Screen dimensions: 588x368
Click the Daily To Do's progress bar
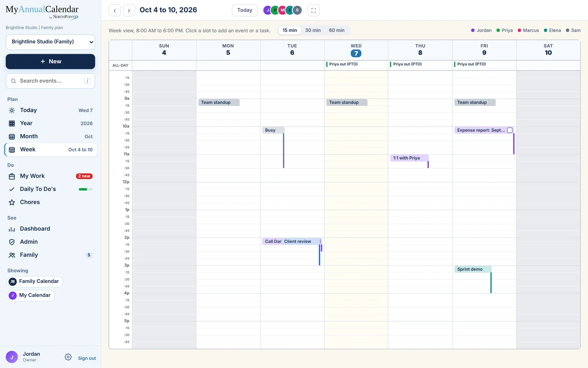pos(86,189)
